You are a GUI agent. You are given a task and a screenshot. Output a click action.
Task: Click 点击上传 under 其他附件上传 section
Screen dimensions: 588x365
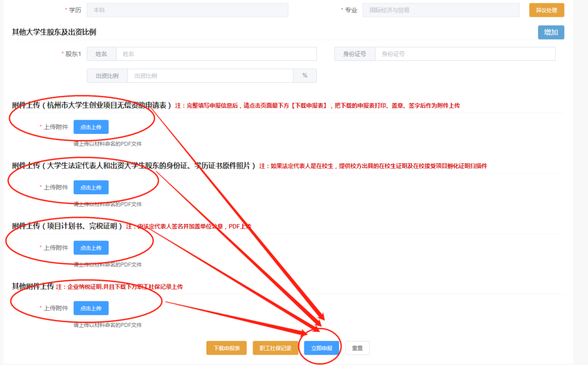click(x=91, y=308)
